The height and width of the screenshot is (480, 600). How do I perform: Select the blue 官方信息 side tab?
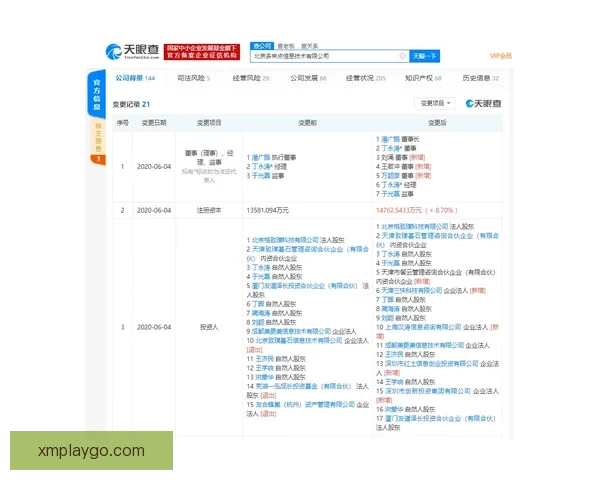coord(96,93)
